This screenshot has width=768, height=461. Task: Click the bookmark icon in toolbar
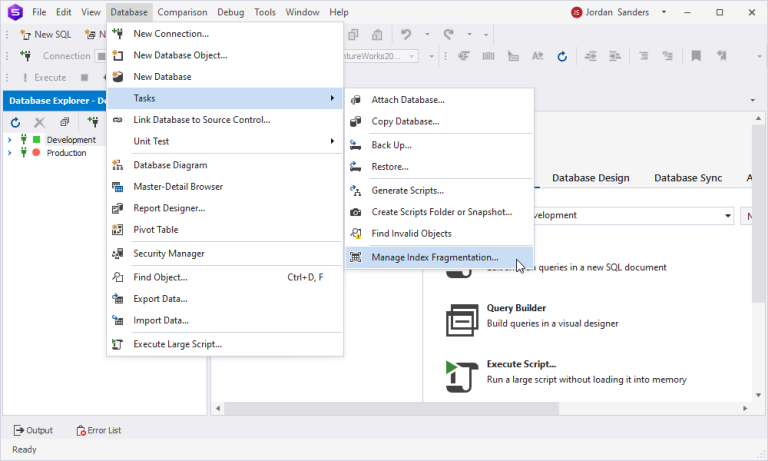696,56
